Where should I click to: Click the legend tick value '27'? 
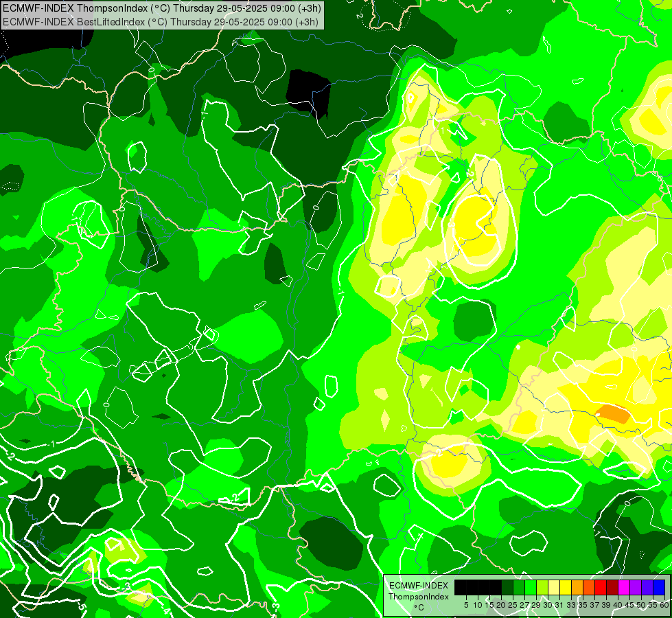click(x=524, y=605)
